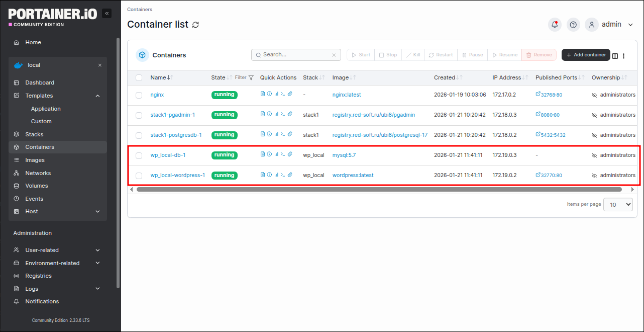Click attach console icon for stack1-postgresdb-1
Screen dimensions: 644x332
click(290, 135)
